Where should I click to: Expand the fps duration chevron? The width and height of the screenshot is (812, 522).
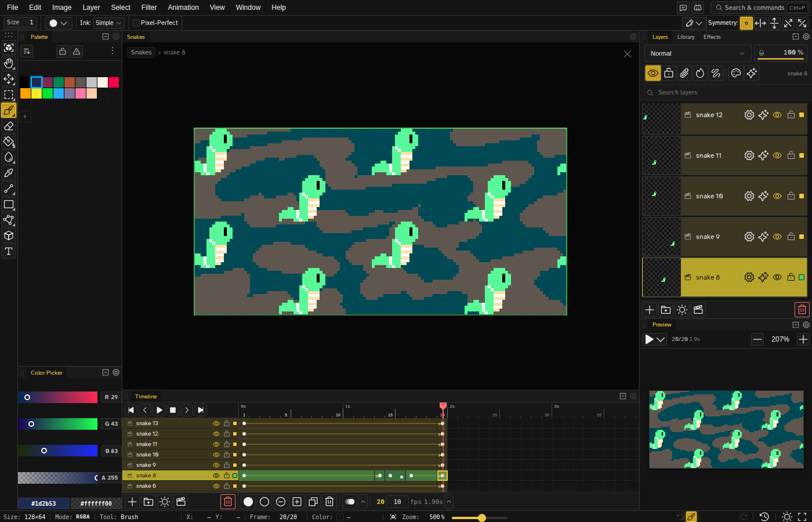click(449, 502)
